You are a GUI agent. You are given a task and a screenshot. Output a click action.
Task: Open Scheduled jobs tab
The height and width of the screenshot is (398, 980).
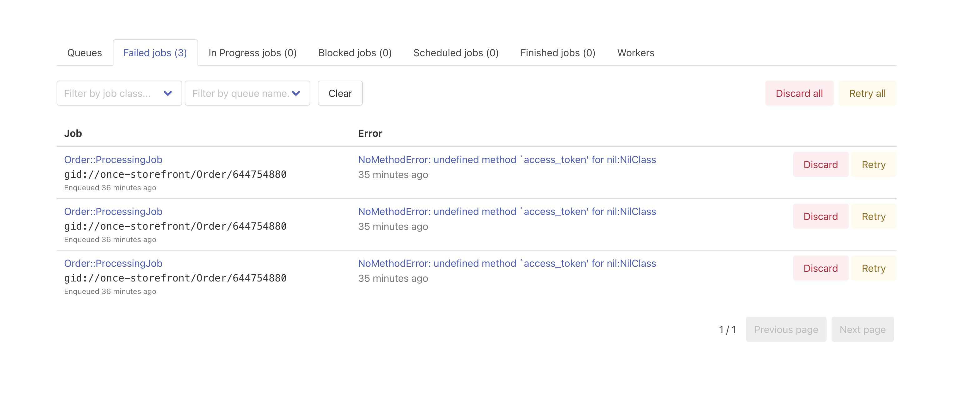coord(456,52)
